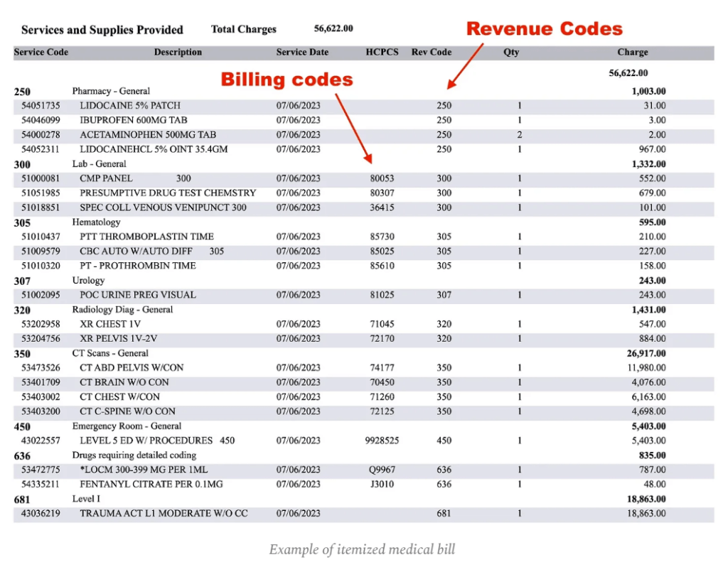Click the 'Description' column header
The width and height of the screenshot is (728, 567).
point(178,52)
